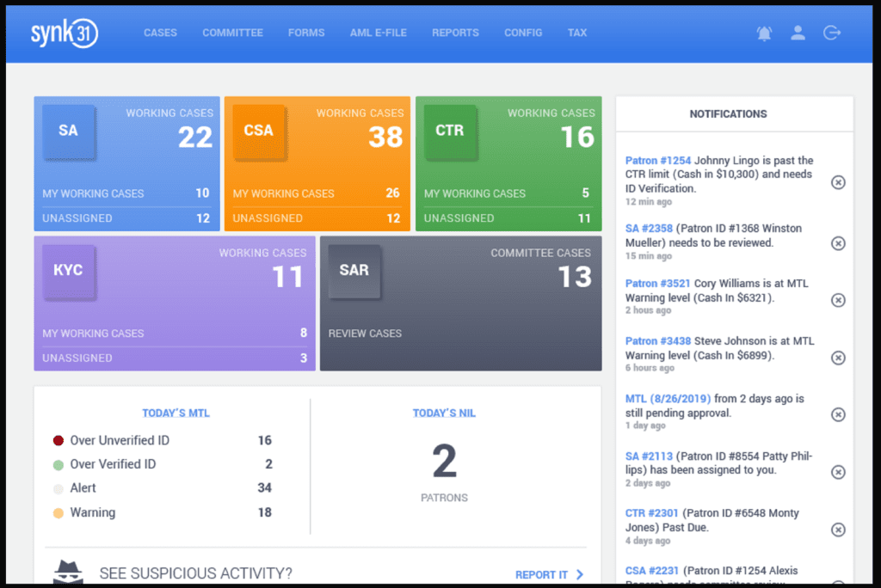Select CSA UNASSIGNED row
881x588 pixels.
[x=317, y=218]
